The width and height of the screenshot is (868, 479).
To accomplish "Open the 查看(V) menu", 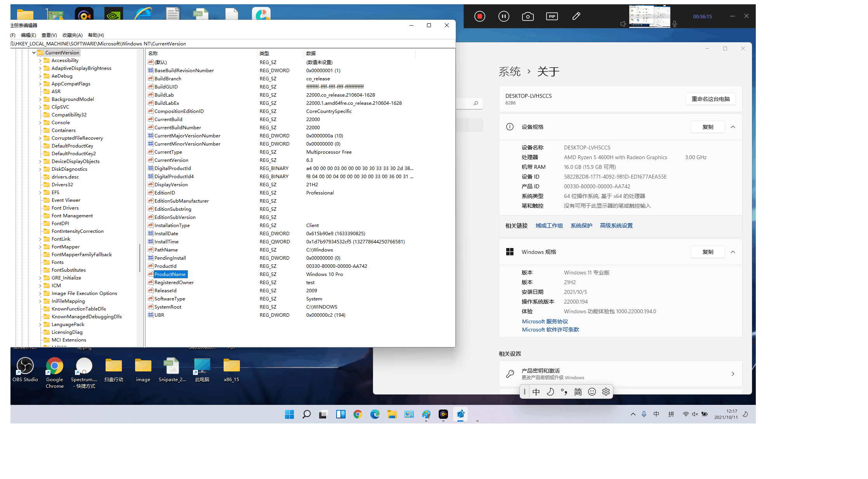I will 49,35.
